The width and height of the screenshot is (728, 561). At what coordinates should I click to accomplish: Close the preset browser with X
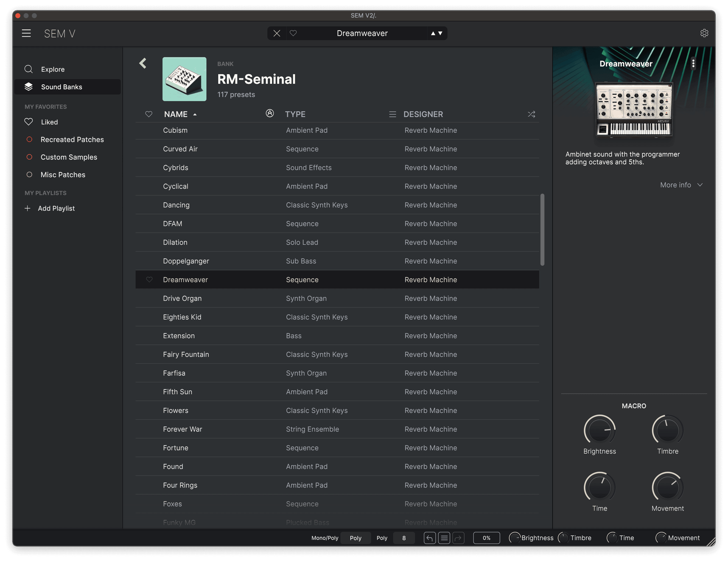(x=277, y=33)
